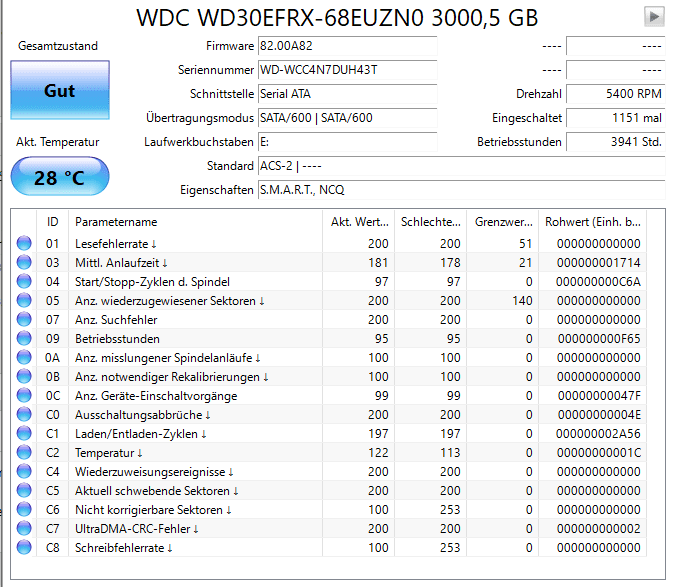
Task: Click the Schnittstelle field showing Serial ATA
Action: (x=347, y=94)
